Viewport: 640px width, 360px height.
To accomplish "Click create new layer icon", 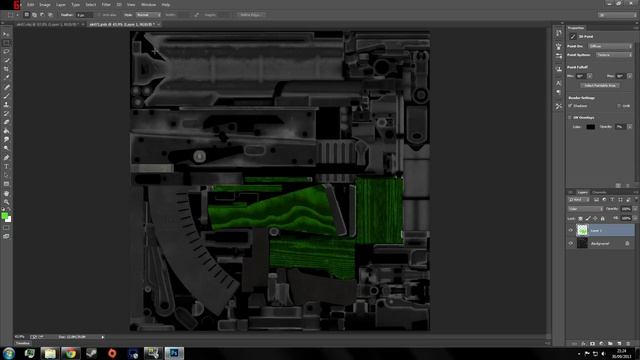I will [x=619, y=344].
